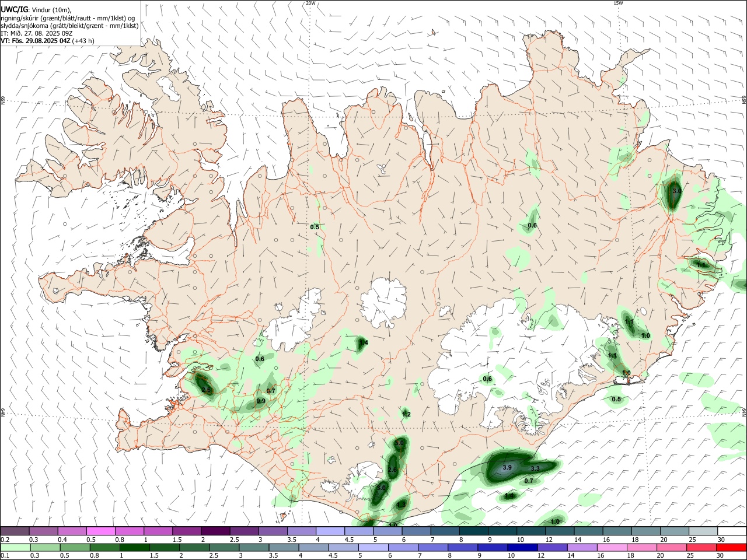Click the 1.3 rainfall label on map
The height and width of the screenshot is (560, 747).
(x=402, y=505)
